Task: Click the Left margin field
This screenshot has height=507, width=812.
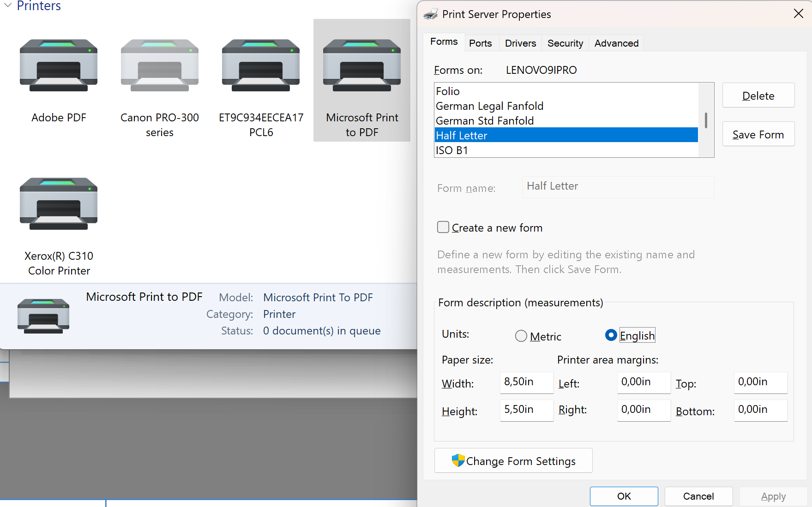Action: 644,382
